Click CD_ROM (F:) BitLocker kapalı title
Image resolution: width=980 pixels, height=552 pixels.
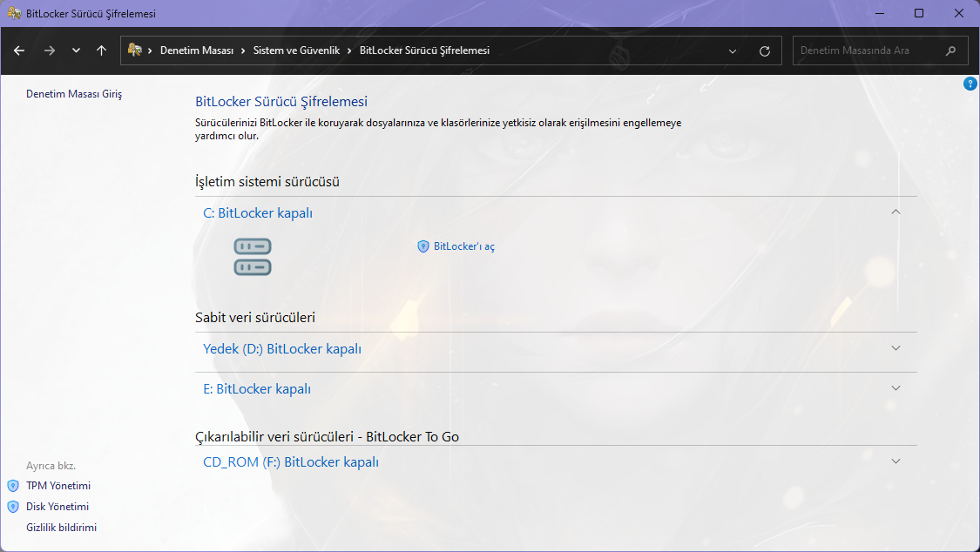[291, 462]
